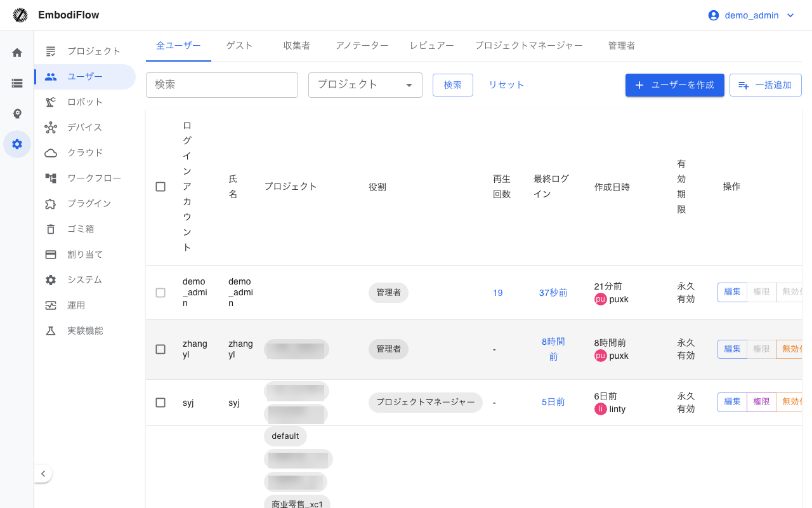Focus the 検索 text input field
Screen dimensions: 812x508
click(x=222, y=85)
